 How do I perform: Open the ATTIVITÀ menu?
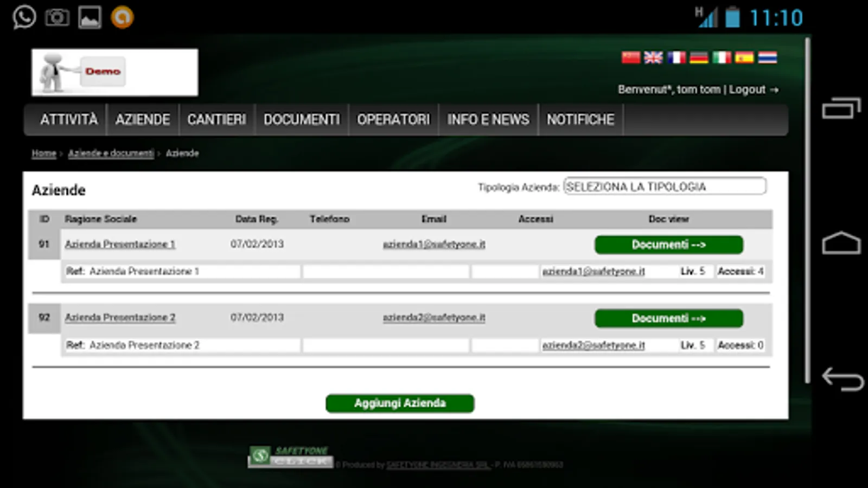tap(68, 119)
